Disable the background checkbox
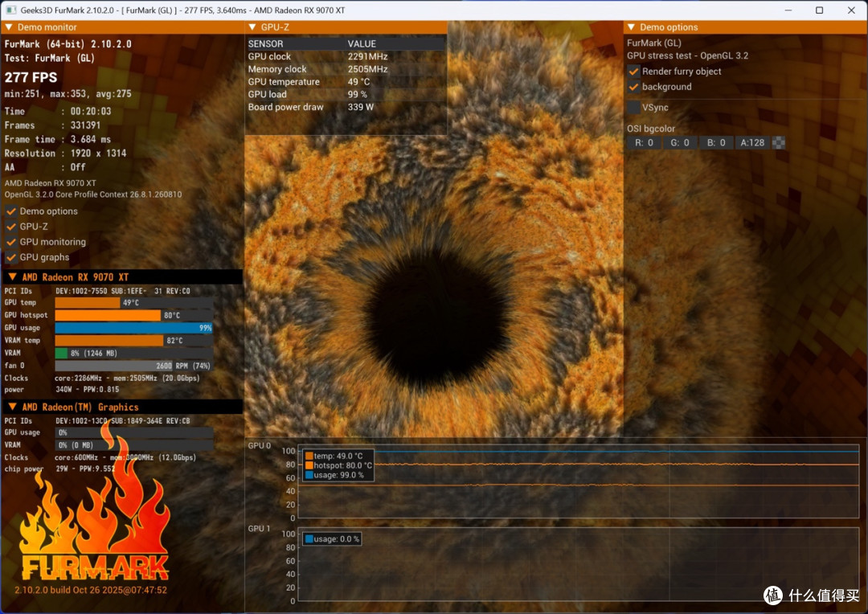The width and height of the screenshot is (868, 614). (634, 87)
